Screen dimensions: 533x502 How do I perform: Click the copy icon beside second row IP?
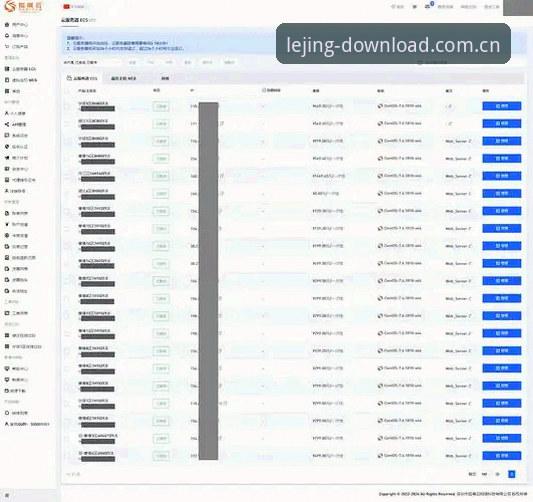pyautogui.click(x=222, y=123)
